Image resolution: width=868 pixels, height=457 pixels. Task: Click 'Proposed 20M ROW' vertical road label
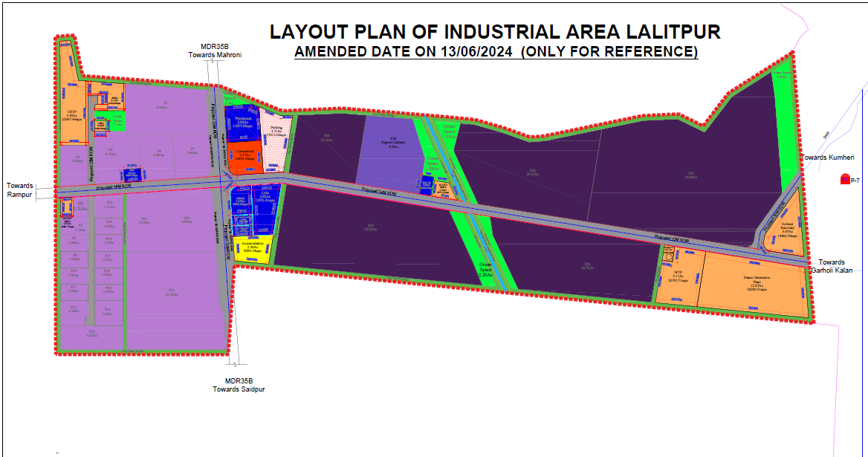coord(91,163)
